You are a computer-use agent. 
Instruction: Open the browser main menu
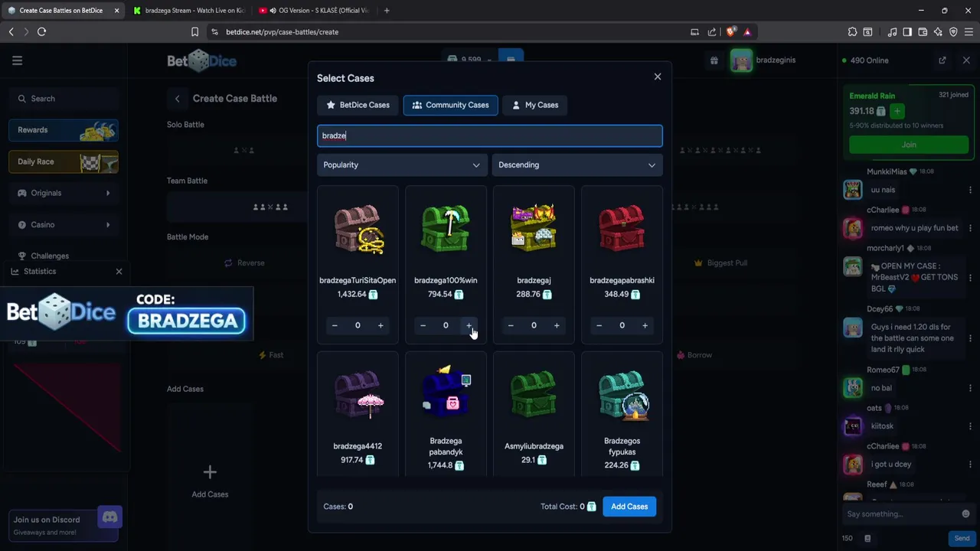[x=969, y=32]
